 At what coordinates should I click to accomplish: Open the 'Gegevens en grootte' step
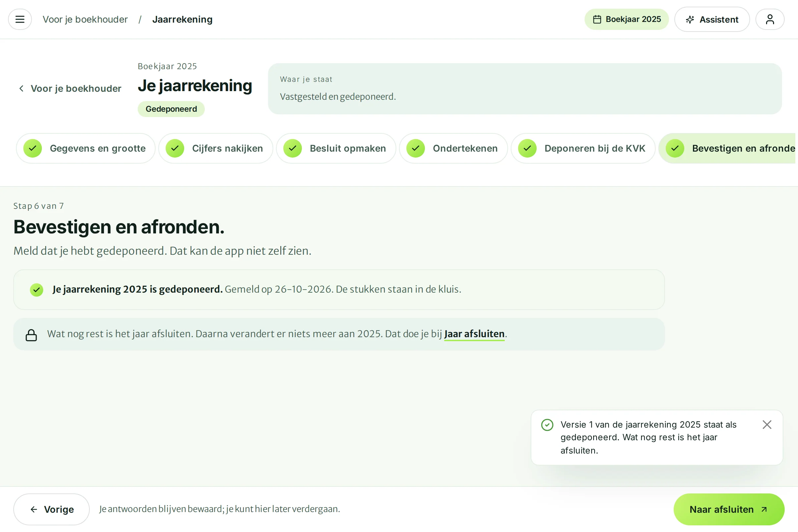tap(85, 148)
